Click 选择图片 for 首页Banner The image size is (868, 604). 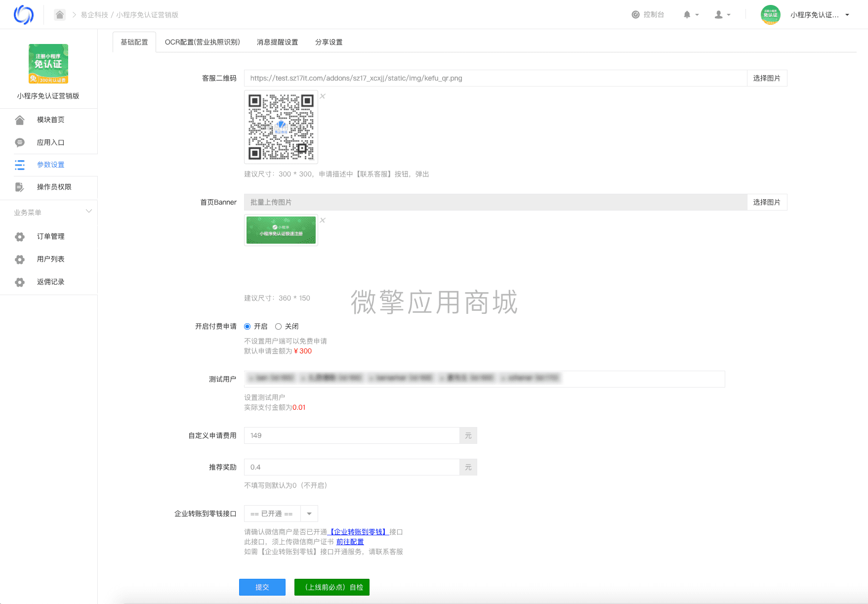tap(767, 202)
